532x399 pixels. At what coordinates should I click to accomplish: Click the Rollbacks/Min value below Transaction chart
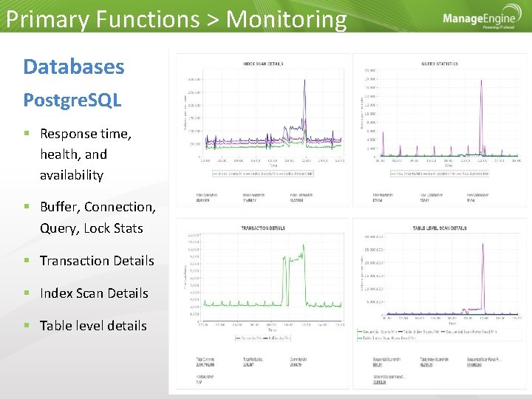point(199,383)
